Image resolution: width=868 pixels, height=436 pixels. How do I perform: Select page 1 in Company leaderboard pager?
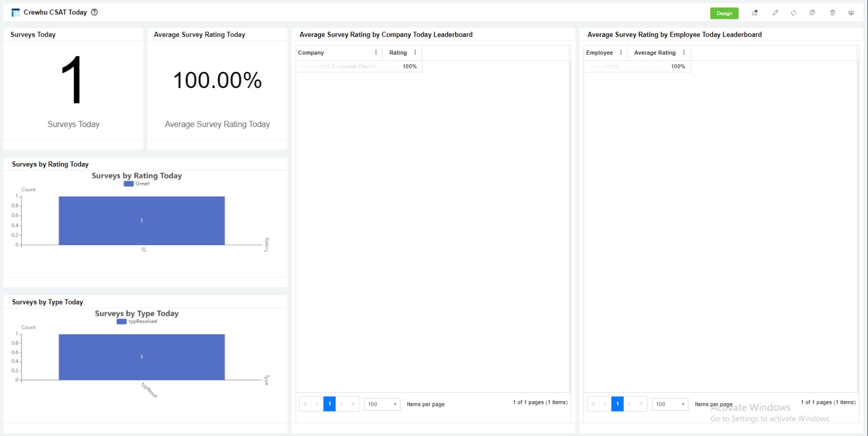pyautogui.click(x=330, y=404)
